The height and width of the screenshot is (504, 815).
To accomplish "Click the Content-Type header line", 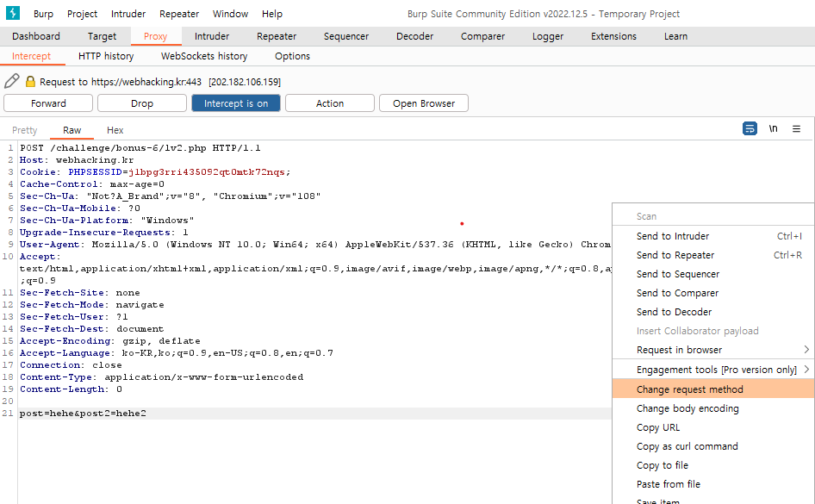I will 162,377.
